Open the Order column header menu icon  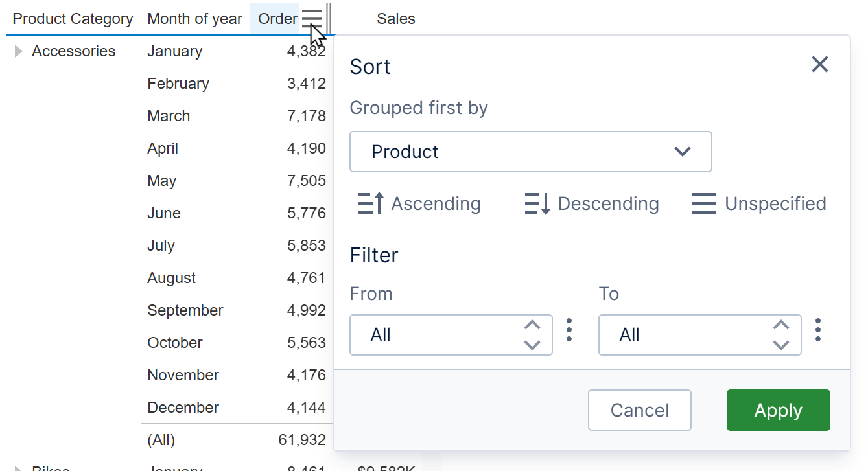312,18
